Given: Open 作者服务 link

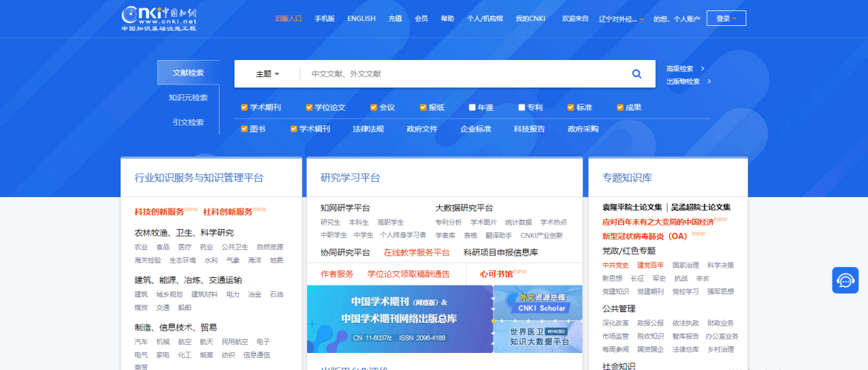Looking at the screenshot, I should coord(337,274).
